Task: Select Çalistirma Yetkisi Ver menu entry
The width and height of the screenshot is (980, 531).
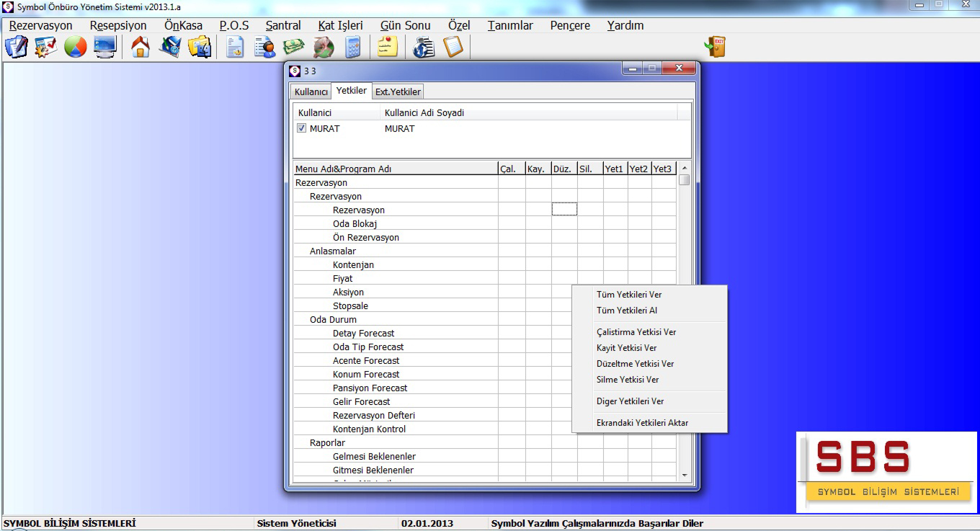Action: tap(650, 332)
